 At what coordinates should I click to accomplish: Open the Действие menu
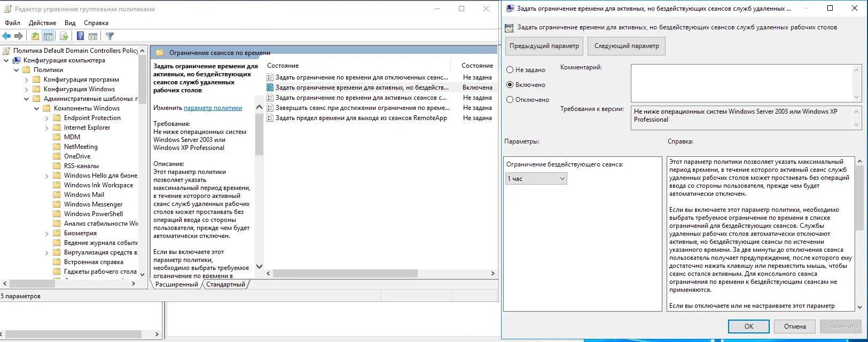tap(43, 23)
